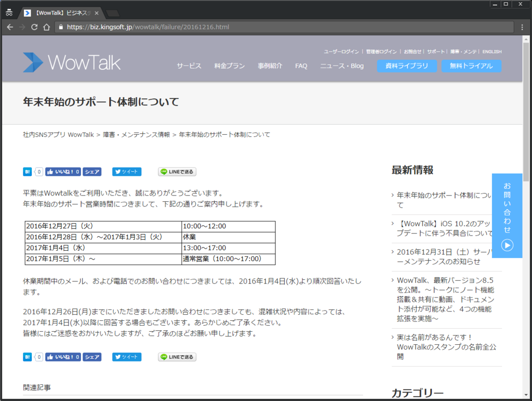532x401 pixels.
Task: Open the お問合せ header link
Action: click(x=412, y=51)
